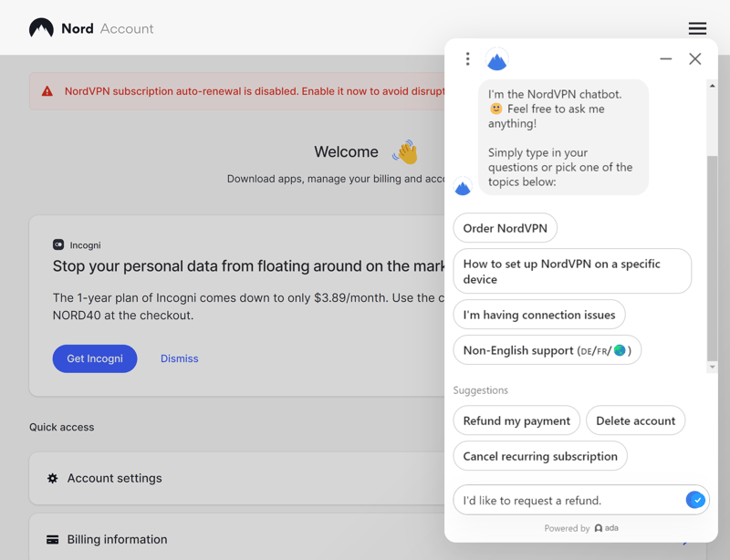Click the chat scroll down arrow

(x=713, y=367)
